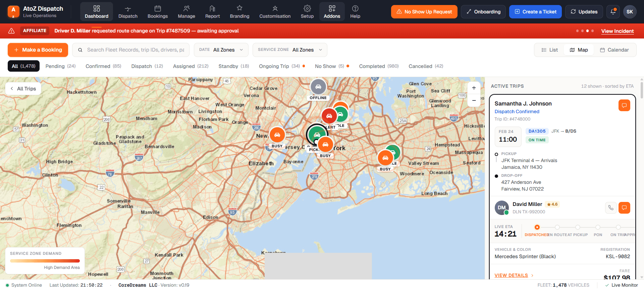Select the Cancelled (42) tab
The height and width of the screenshot is (291, 644).
click(426, 66)
